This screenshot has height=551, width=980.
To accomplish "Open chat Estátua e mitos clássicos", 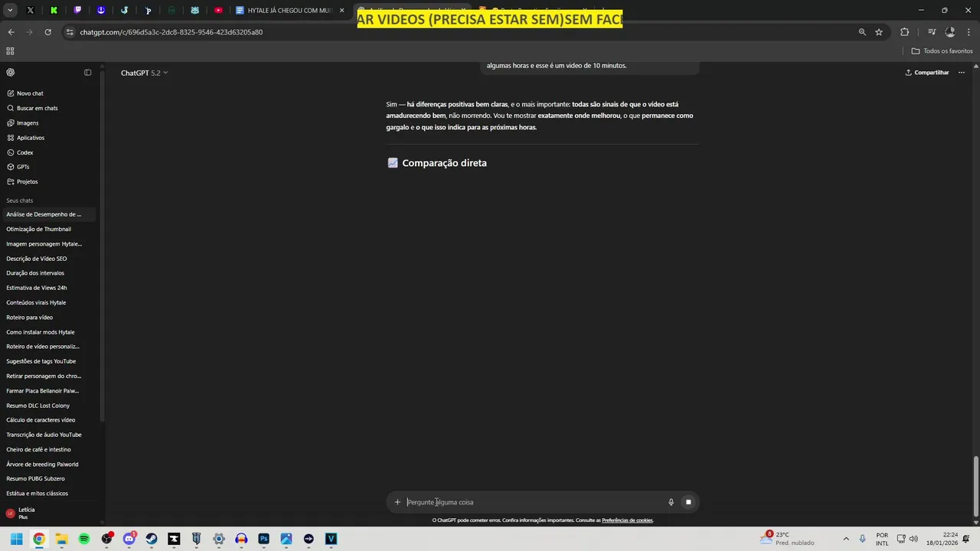I will 37,494.
